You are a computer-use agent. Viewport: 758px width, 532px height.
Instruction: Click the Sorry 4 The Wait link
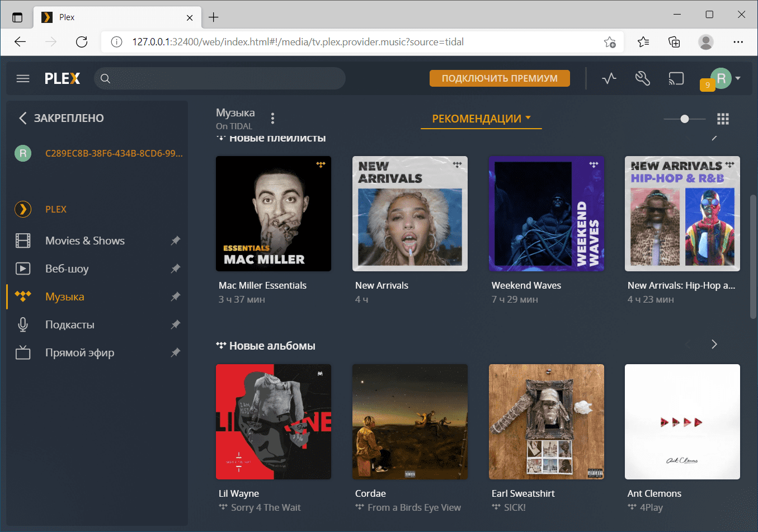(266, 507)
